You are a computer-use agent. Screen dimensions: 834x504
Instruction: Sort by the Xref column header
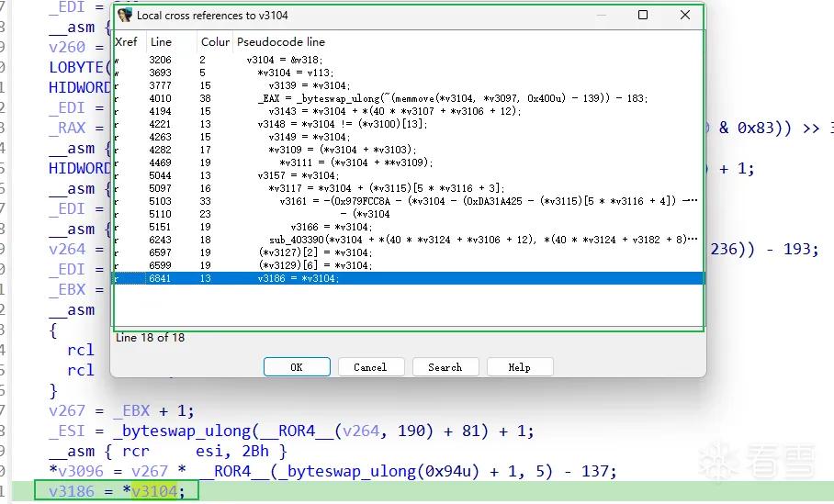(130, 41)
